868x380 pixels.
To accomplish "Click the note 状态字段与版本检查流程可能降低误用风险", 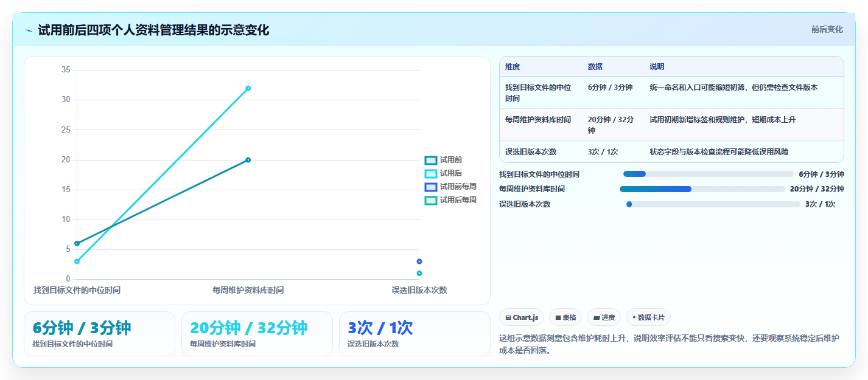I will pyautogui.click(x=719, y=152).
